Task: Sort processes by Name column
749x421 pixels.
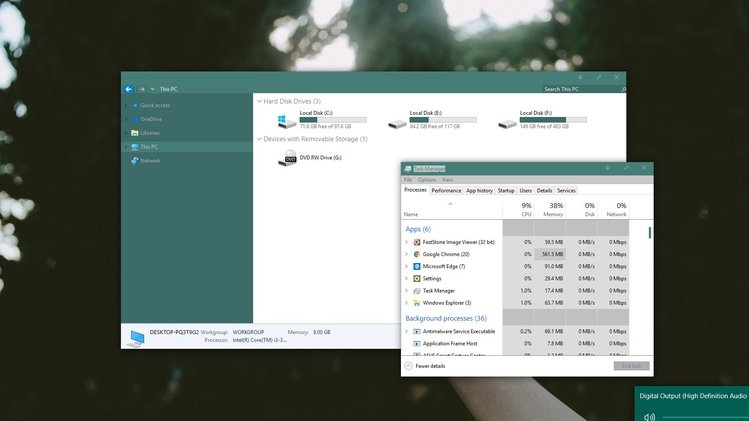Action: coord(452,209)
